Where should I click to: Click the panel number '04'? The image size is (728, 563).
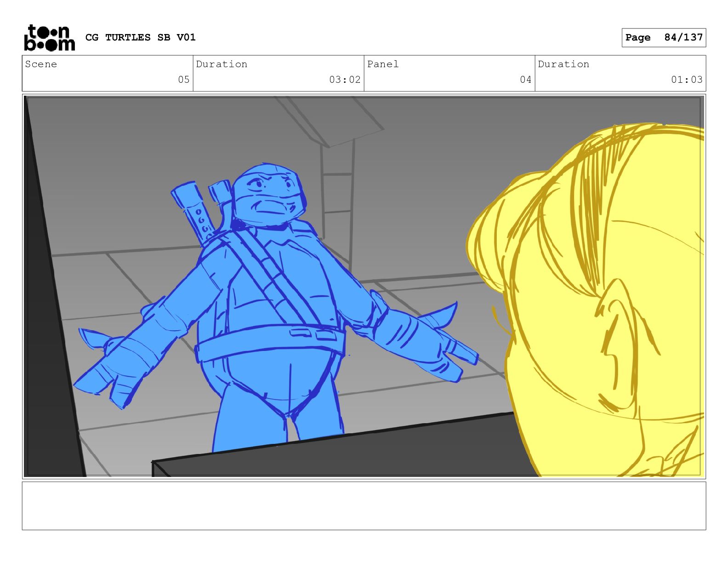click(526, 80)
